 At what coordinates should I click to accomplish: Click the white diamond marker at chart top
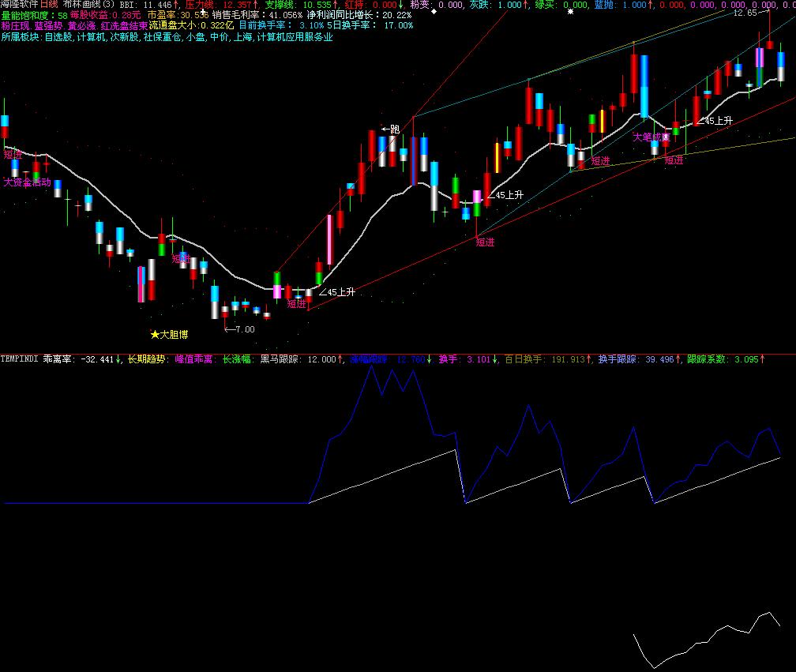point(434,11)
